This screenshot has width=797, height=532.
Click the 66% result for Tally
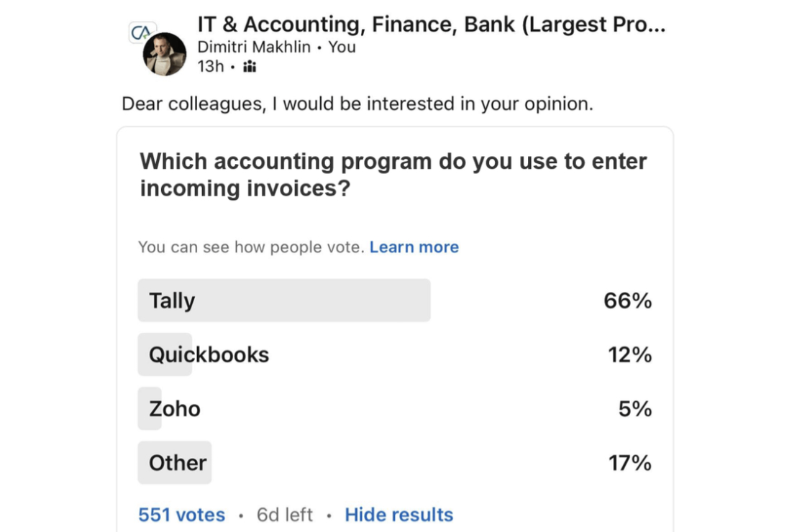(627, 301)
